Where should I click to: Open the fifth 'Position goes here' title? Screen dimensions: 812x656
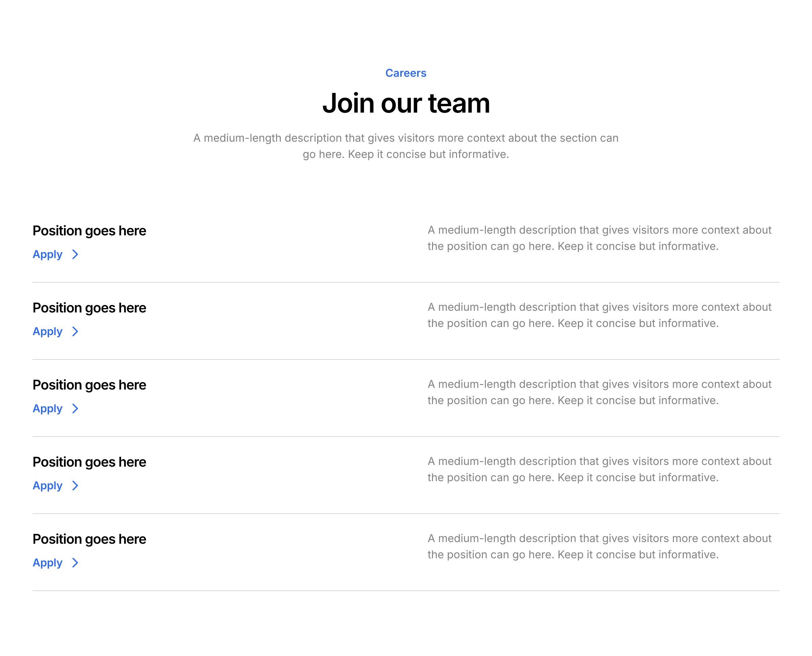(89, 539)
